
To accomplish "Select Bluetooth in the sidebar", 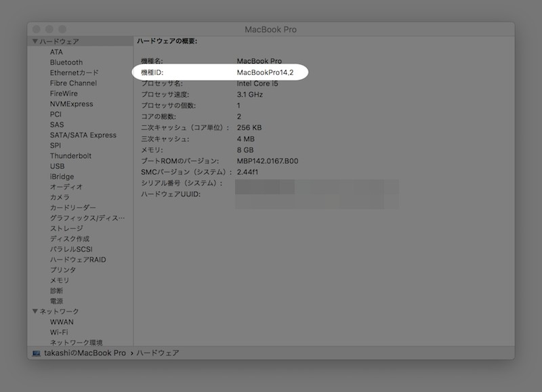I will click(x=66, y=62).
